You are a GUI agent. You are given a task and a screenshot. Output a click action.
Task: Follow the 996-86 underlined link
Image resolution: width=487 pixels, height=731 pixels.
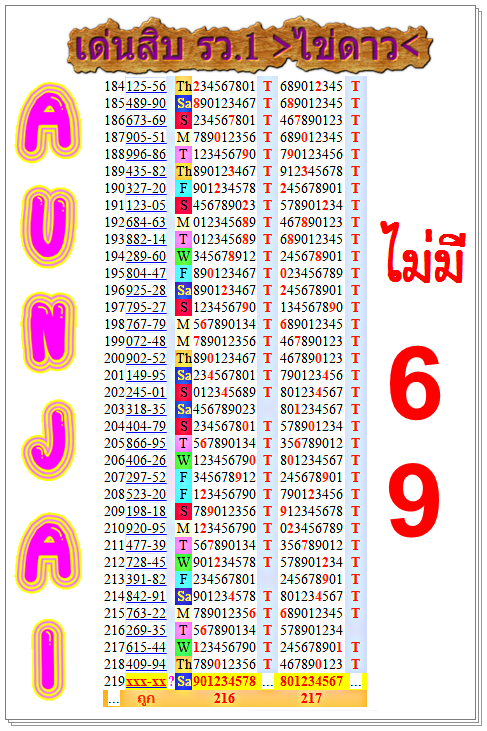click(146, 154)
